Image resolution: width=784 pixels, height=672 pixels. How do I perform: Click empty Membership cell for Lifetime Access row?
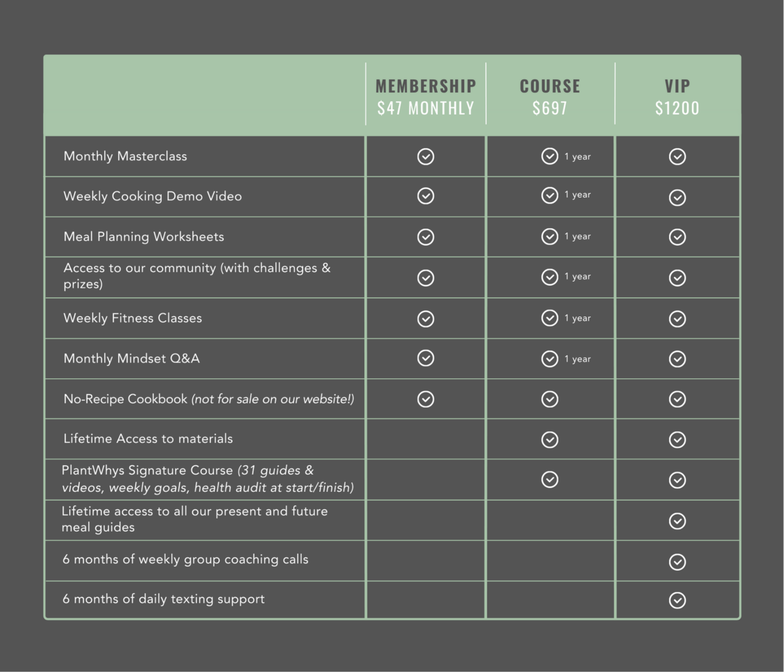tap(426, 439)
